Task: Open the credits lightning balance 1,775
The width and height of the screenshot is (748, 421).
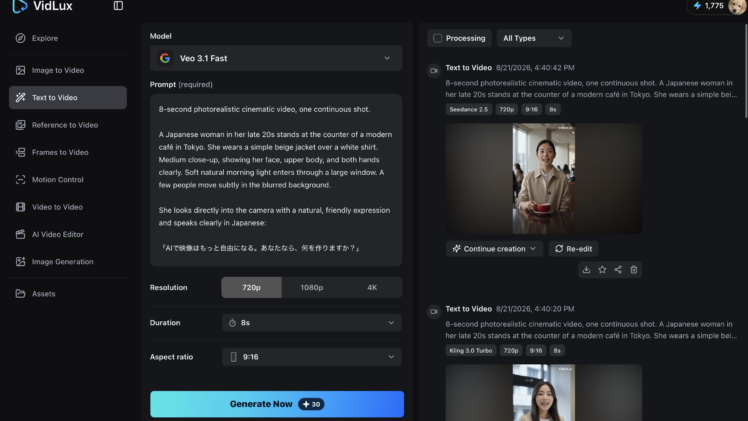Action: [708, 6]
